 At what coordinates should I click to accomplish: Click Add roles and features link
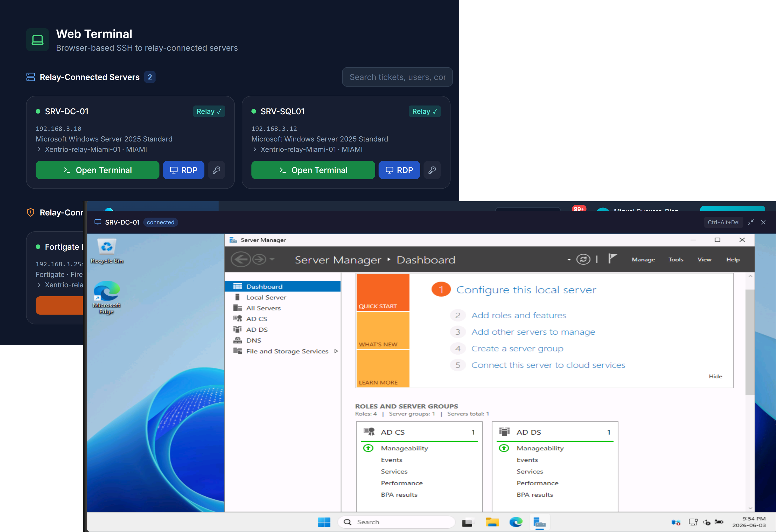519,315
